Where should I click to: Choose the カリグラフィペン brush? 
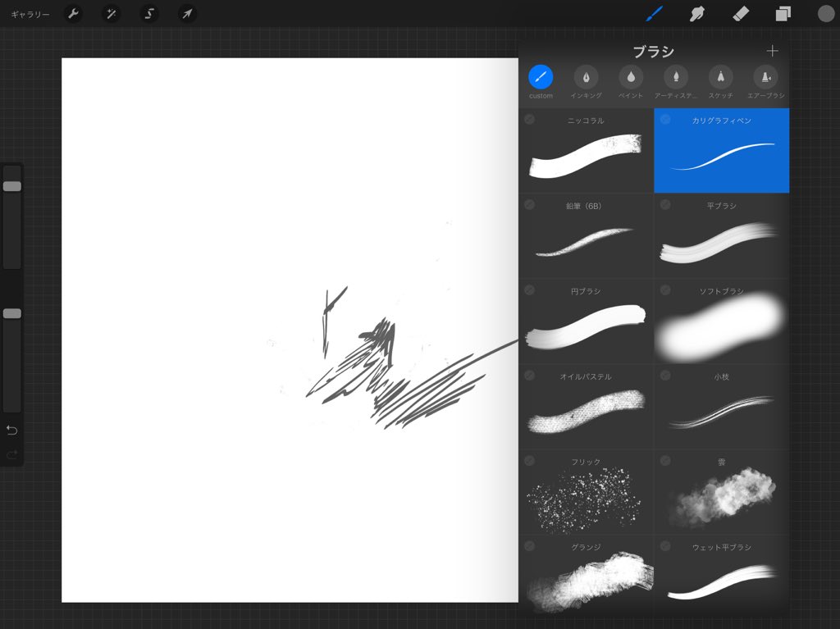pos(722,151)
